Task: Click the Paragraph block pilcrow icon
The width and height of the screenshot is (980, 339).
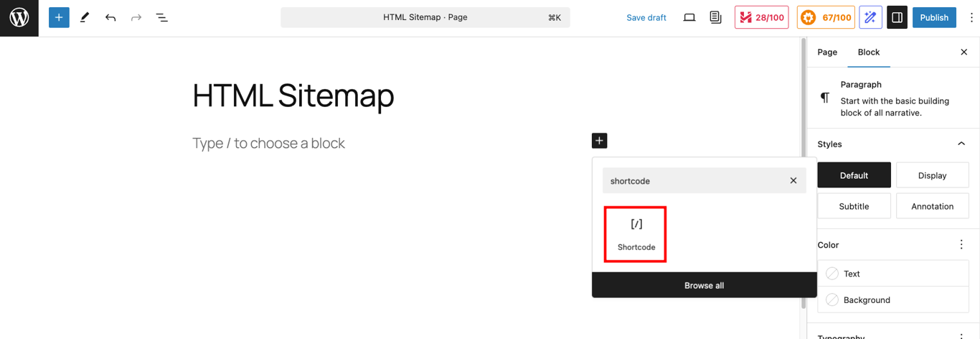Action: (x=825, y=98)
